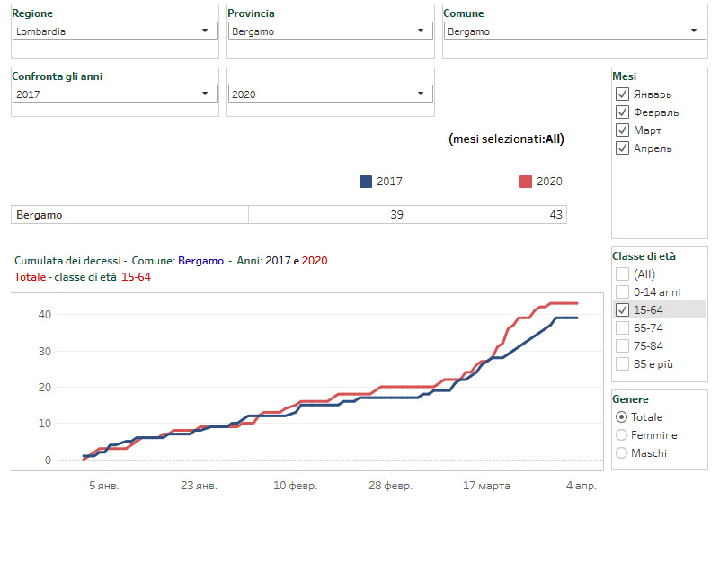Uncheck the Январь month checkbox
This screenshot has width=728, height=564.
[622, 94]
